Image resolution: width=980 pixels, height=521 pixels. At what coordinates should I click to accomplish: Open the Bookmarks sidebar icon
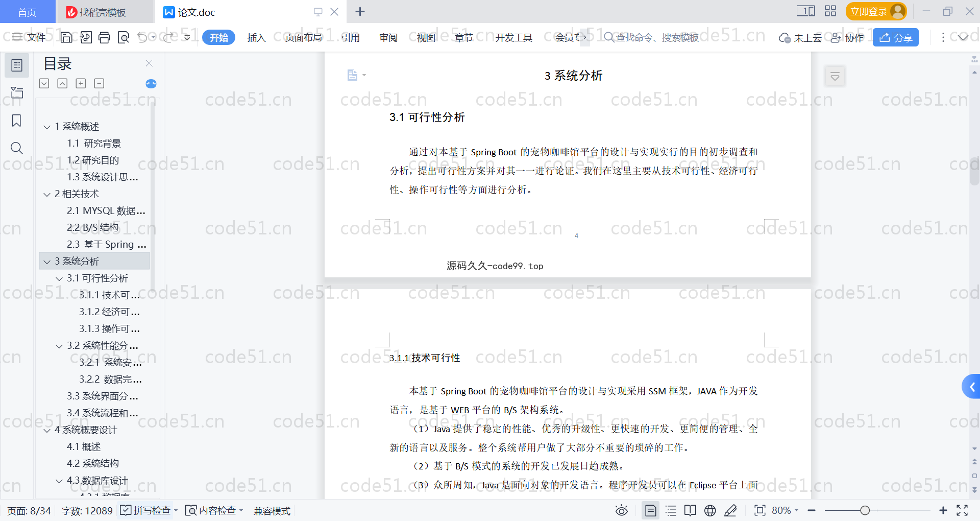[x=17, y=121]
